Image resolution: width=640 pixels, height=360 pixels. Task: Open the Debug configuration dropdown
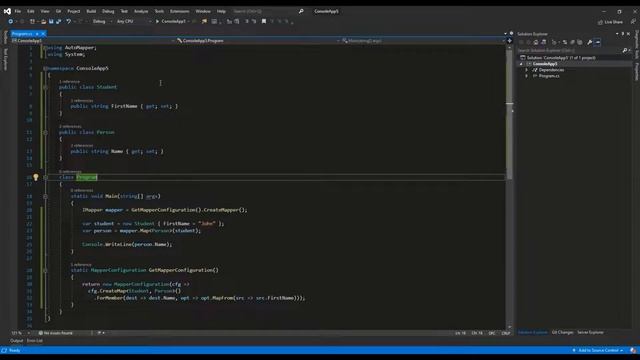(x=102, y=21)
